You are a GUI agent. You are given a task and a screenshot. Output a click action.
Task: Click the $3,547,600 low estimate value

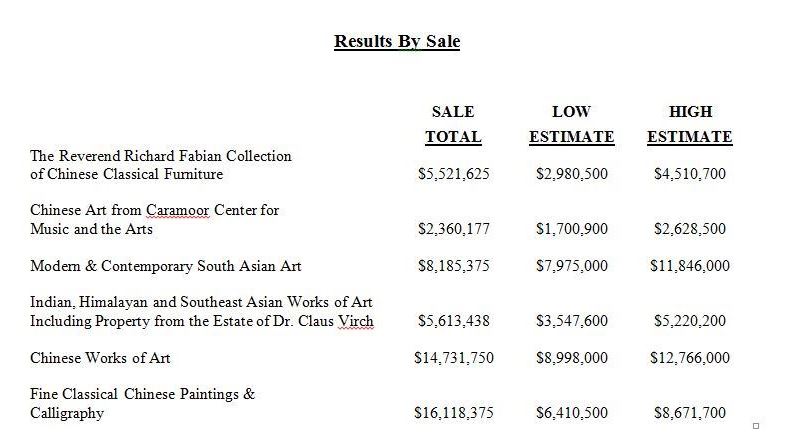572,321
